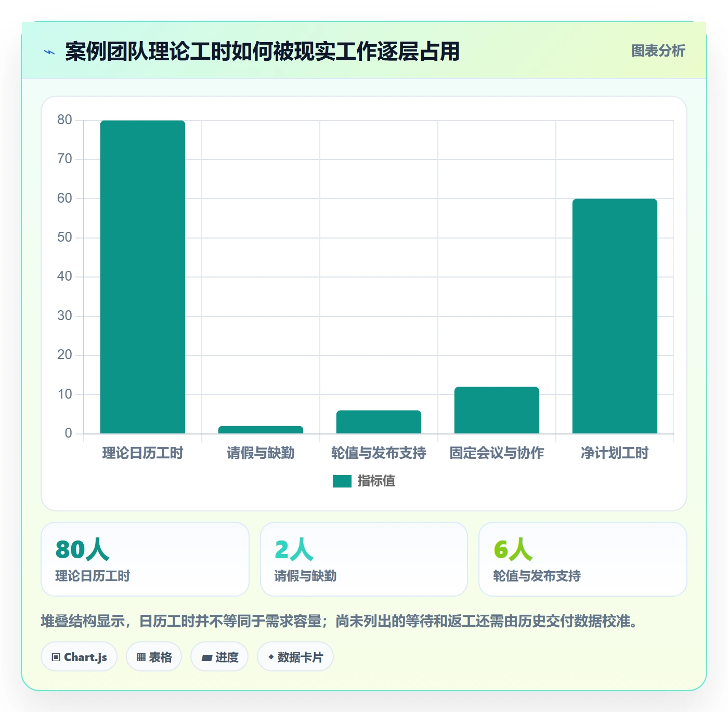Click the 数据卡片 tag chip
Image resolution: width=728 pixels, height=712 pixels.
pyautogui.click(x=295, y=657)
